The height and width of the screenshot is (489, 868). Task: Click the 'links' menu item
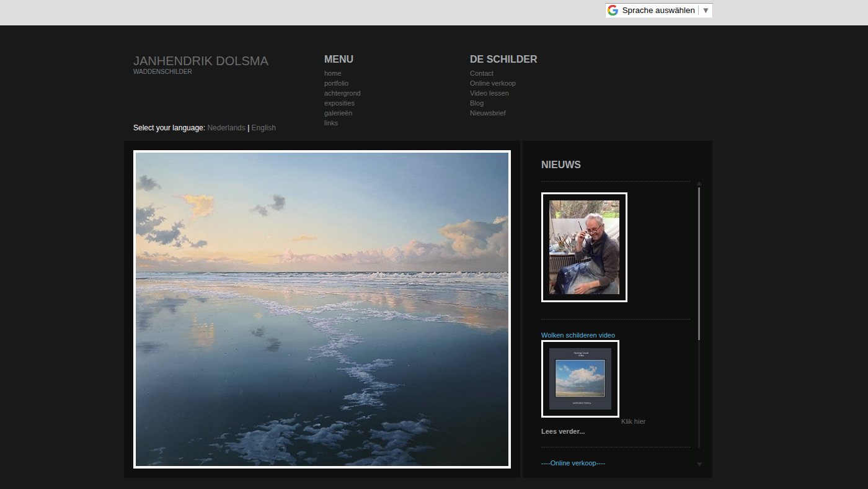click(x=331, y=123)
